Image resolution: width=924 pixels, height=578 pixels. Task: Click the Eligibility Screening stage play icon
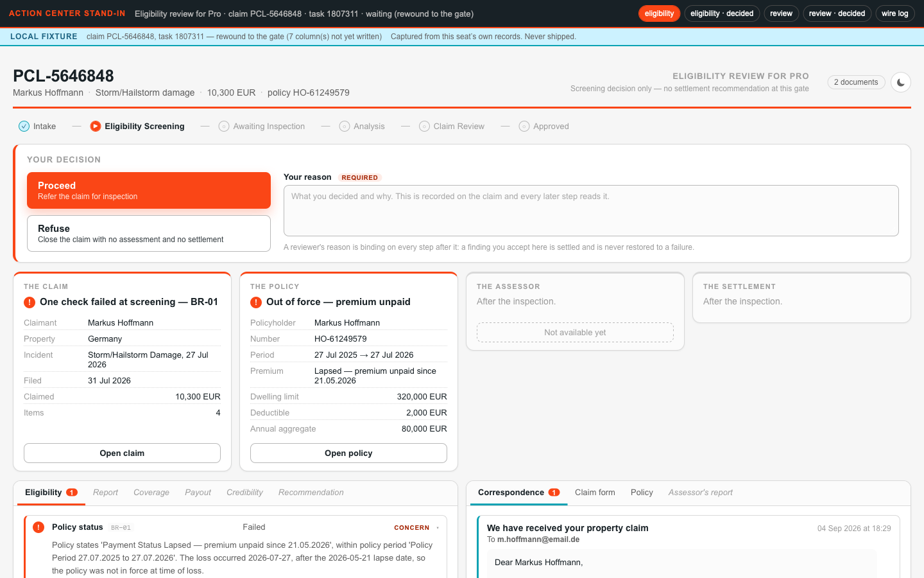[96, 127]
